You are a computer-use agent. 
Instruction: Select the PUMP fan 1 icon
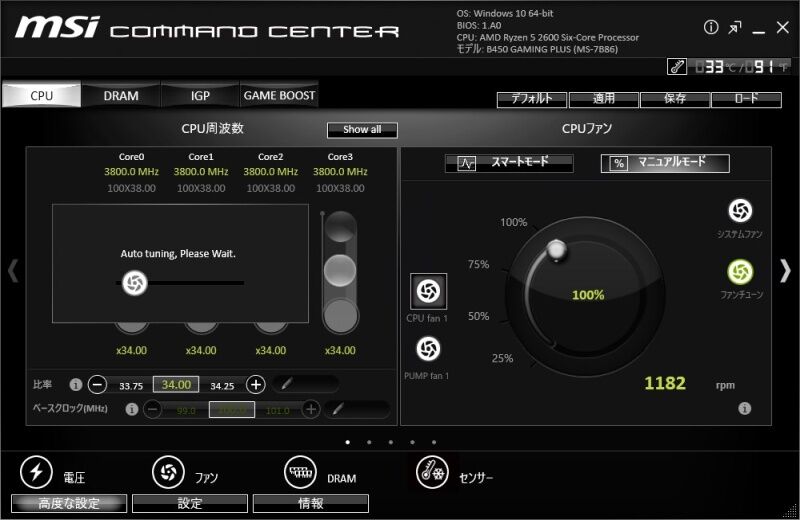pyautogui.click(x=428, y=349)
